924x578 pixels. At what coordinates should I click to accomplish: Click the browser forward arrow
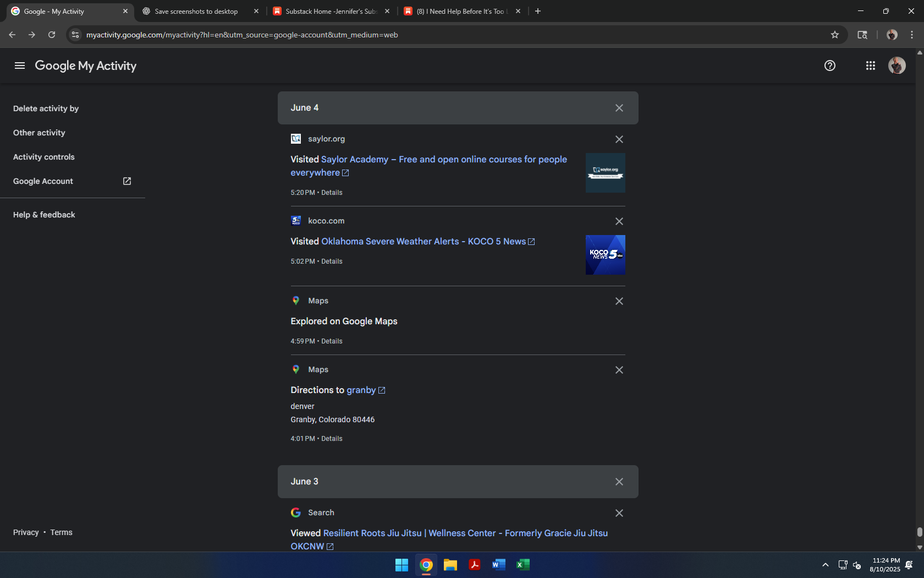tap(32, 35)
